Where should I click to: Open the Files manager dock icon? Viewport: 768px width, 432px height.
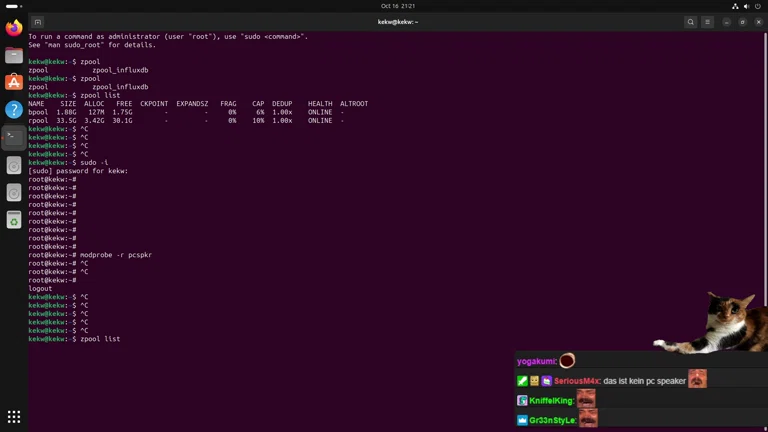[x=14, y=55]
